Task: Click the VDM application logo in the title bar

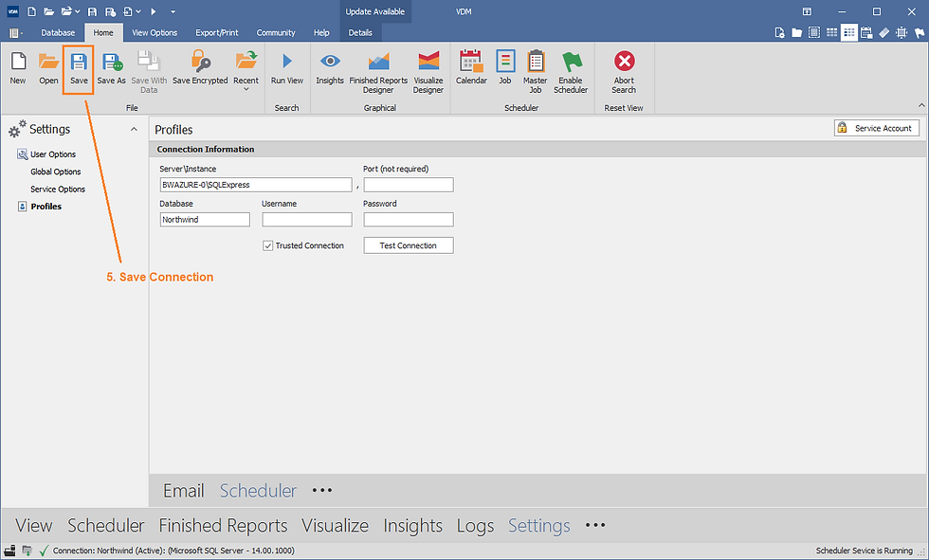Action: click(x=12, y=11)
